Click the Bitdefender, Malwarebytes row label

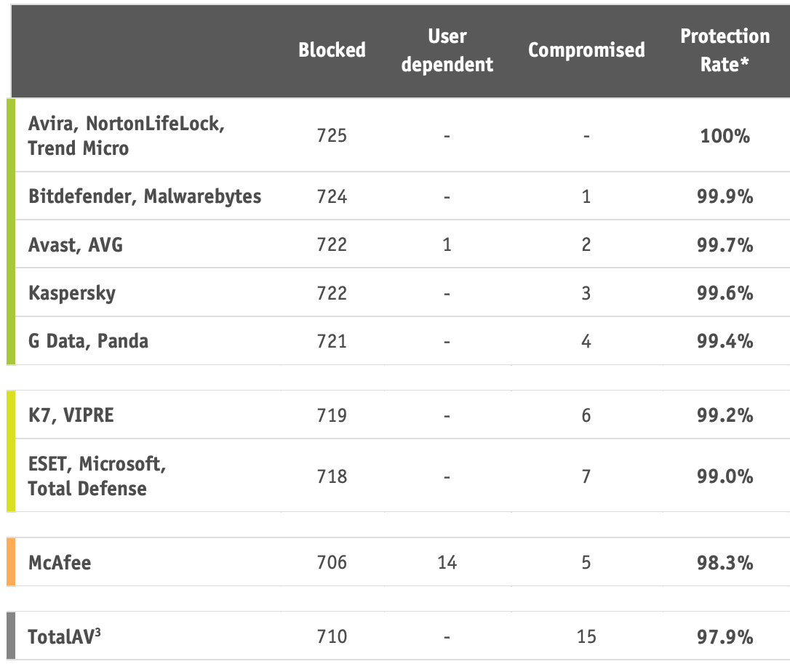(x=145, y=196)
